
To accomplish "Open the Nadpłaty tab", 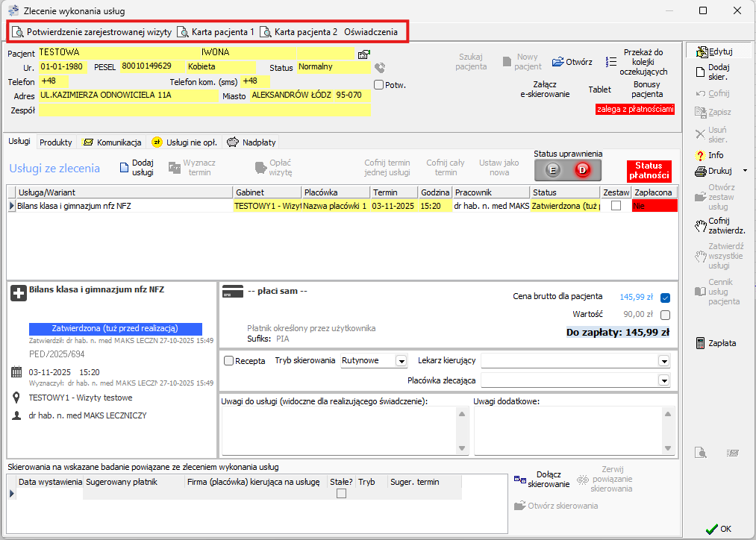I will tap(251, 142).
